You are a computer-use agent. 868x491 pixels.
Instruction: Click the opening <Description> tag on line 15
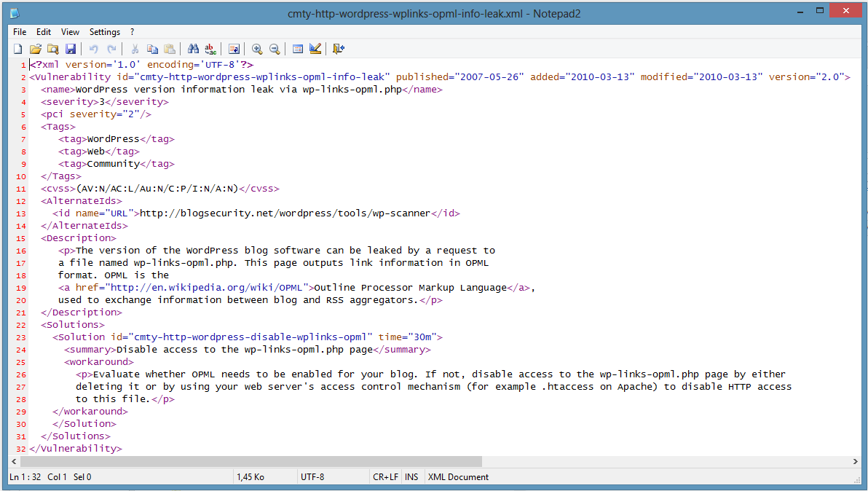(79, 238)
